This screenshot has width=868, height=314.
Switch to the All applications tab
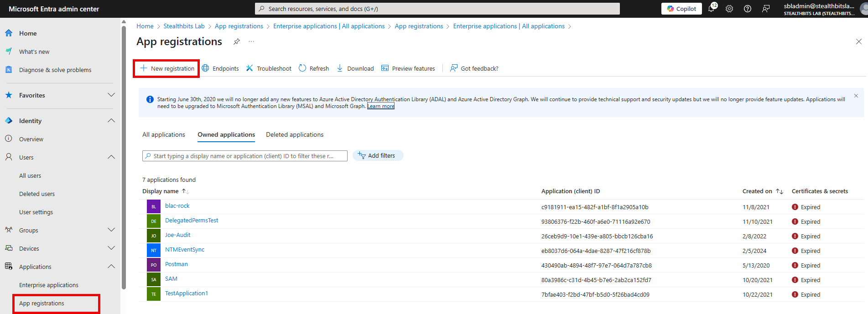[x=164, y=134]
